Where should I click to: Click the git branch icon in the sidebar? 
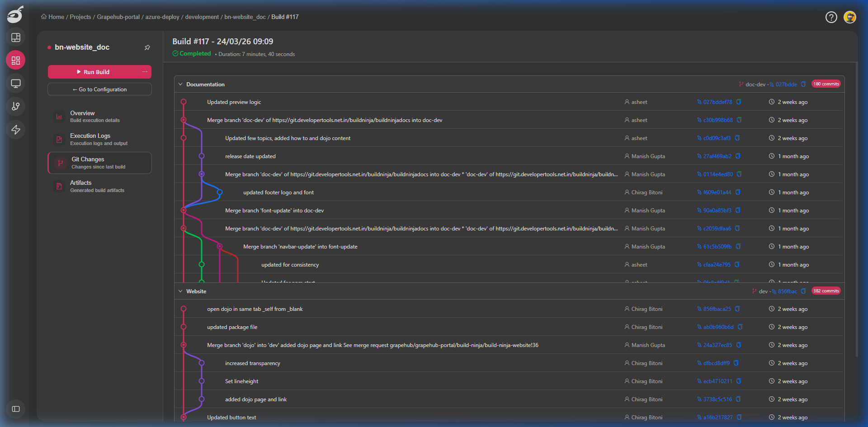(x=16, y=107)
